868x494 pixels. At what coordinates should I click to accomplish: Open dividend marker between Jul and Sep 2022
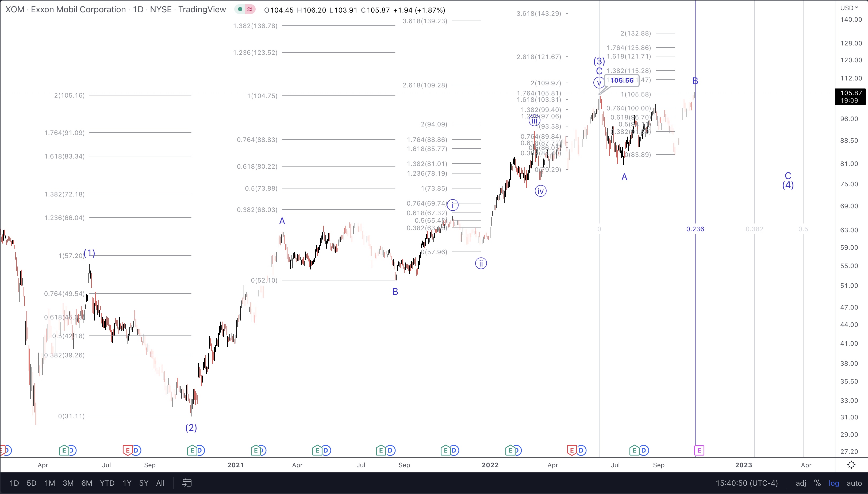(644, 450)
